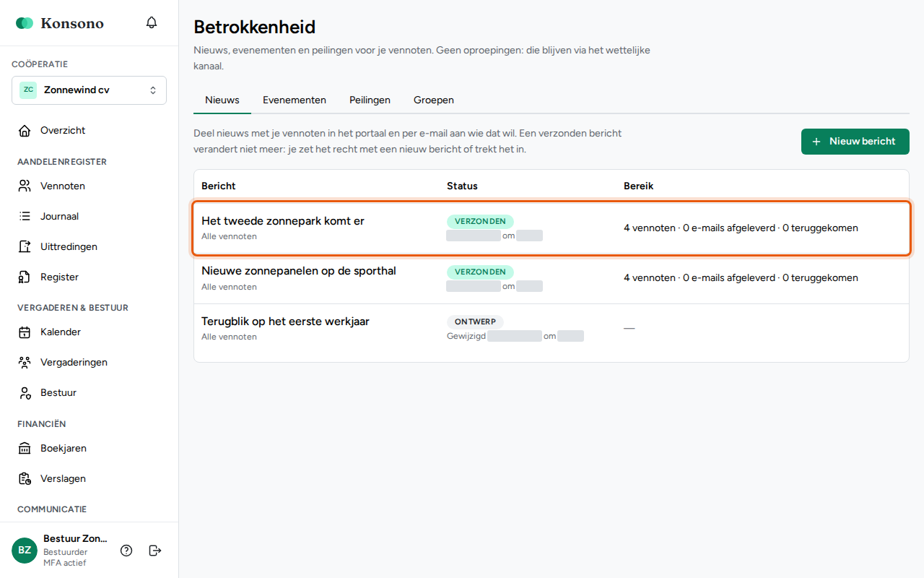Open Journaal via the list icon

[x=25, y=217]
